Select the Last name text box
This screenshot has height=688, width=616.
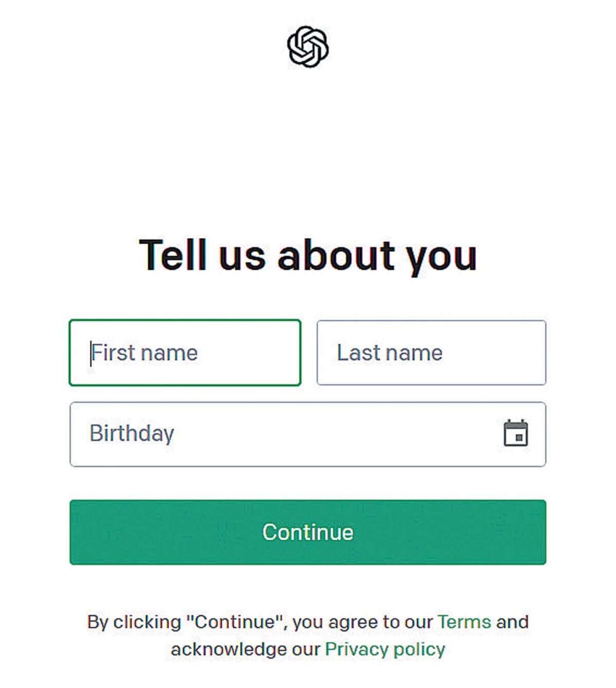(x=431, y=353)
